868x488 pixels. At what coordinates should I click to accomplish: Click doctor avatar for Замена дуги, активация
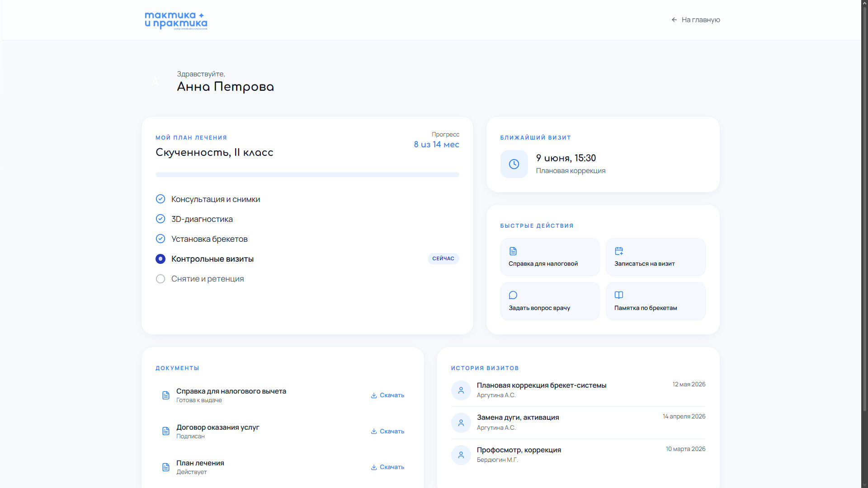coord(461,423)
